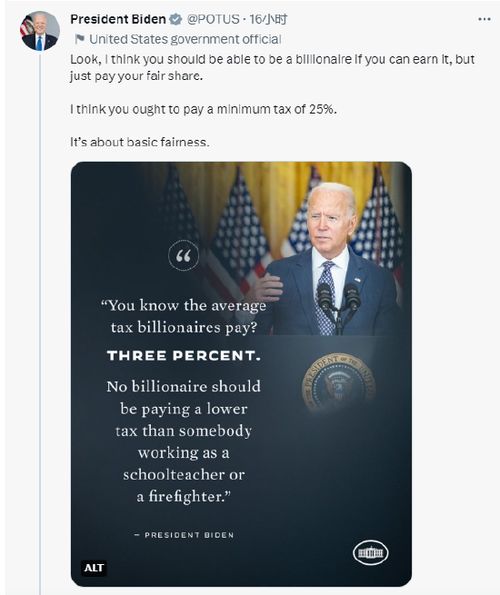Click the White House logo in image
This screenshot has width=500, height=595.
pos(371,552)
